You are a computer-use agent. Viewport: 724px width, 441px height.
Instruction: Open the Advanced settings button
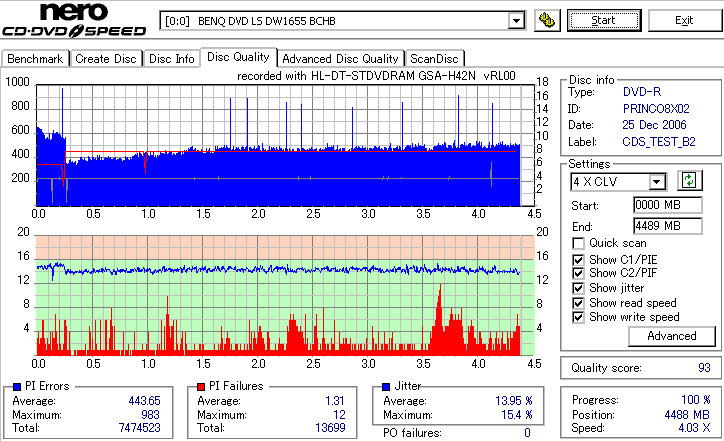tap(672, 336)
